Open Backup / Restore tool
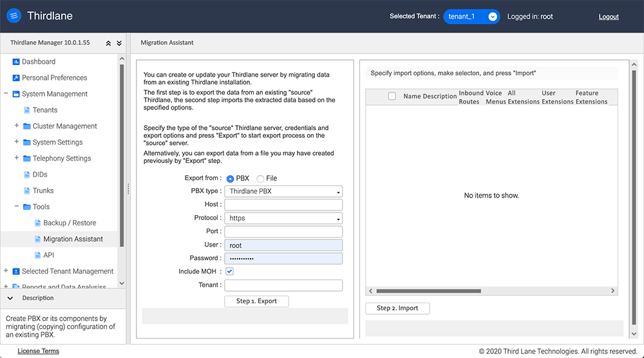Image resolution: width=644 pixels, height=358 pixels. tap(70, 223)
